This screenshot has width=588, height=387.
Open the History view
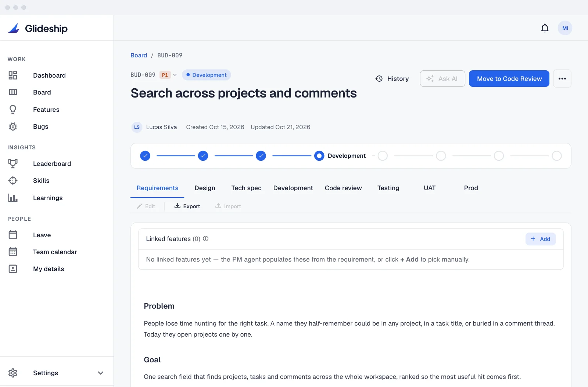[392, 79]
